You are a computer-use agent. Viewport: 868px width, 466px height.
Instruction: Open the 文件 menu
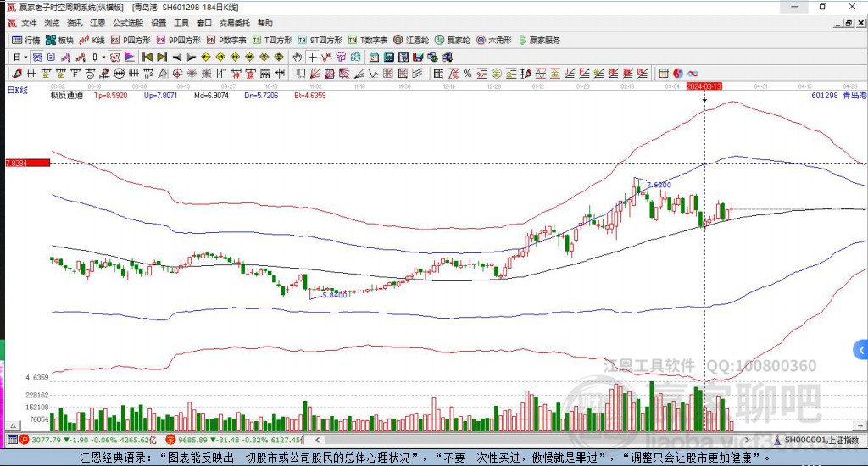click(29, 23)
